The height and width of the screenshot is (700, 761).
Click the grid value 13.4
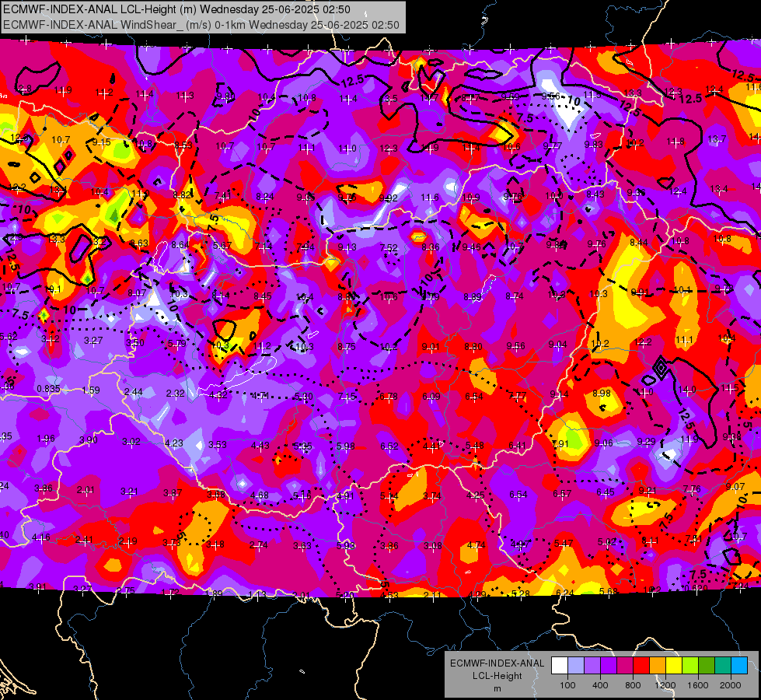pos(719,189)
